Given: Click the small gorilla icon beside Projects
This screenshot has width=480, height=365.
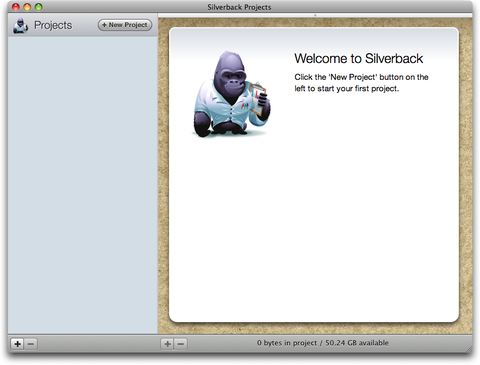Looking at the screenshot, I should [x=20, y=26].
